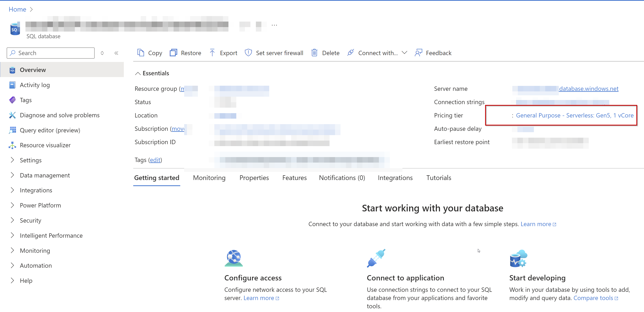Click the Copy database icon
This screenshot has height=312, width=644.
(x=141, y=53)
